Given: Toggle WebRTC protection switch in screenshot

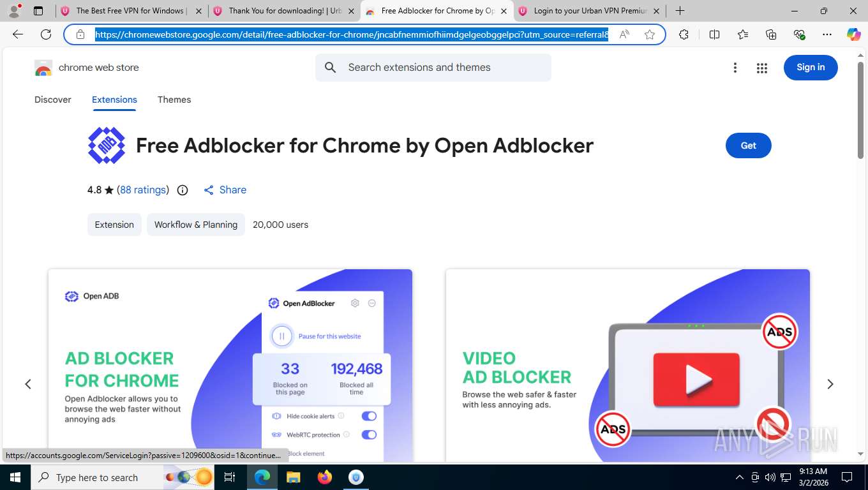Looking at the screenshot, I should 369,435.
